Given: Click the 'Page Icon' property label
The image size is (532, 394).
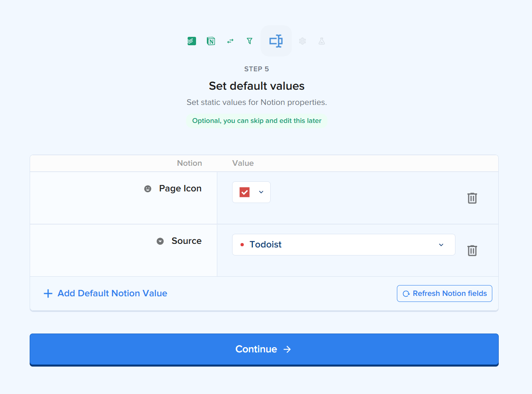Looking at the screenshot, I should point(180,189).
